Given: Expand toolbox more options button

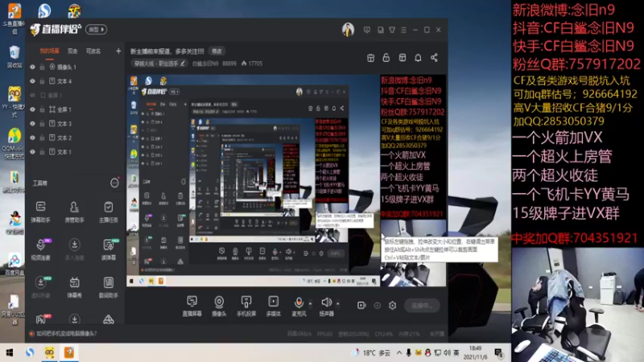Looking at the screenshot, I should (114, 183).
